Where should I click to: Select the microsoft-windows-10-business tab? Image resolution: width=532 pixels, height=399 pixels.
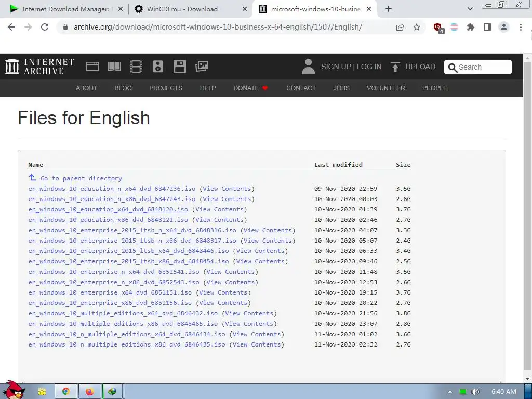pos(314,9)
